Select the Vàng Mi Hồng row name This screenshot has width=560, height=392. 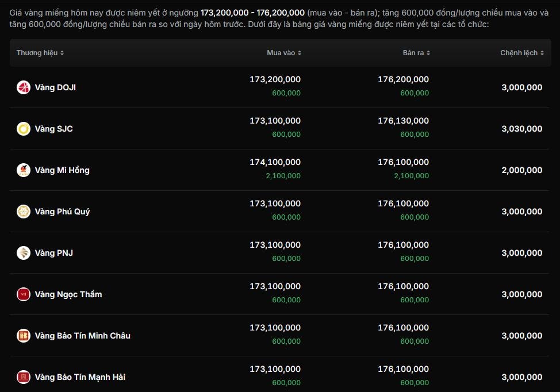(x=62, y=170)
